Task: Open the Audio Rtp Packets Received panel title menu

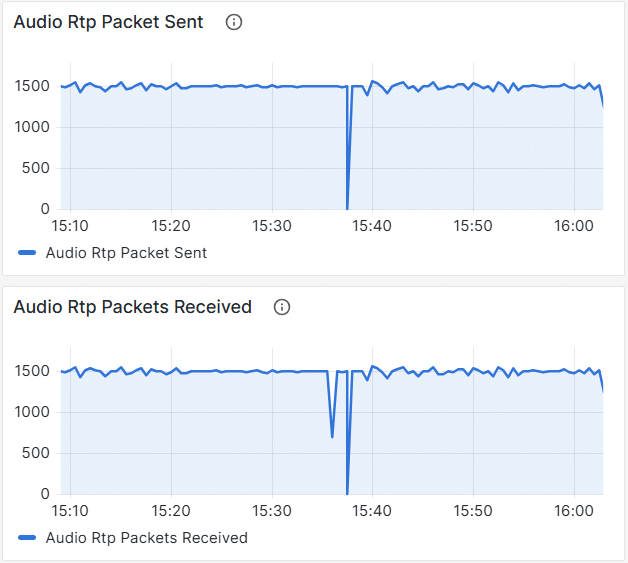Action: [x=132, y=307]
